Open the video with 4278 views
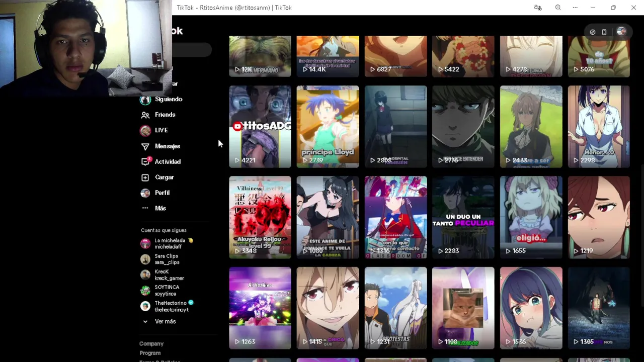644x362 pixels. (531, 56)
